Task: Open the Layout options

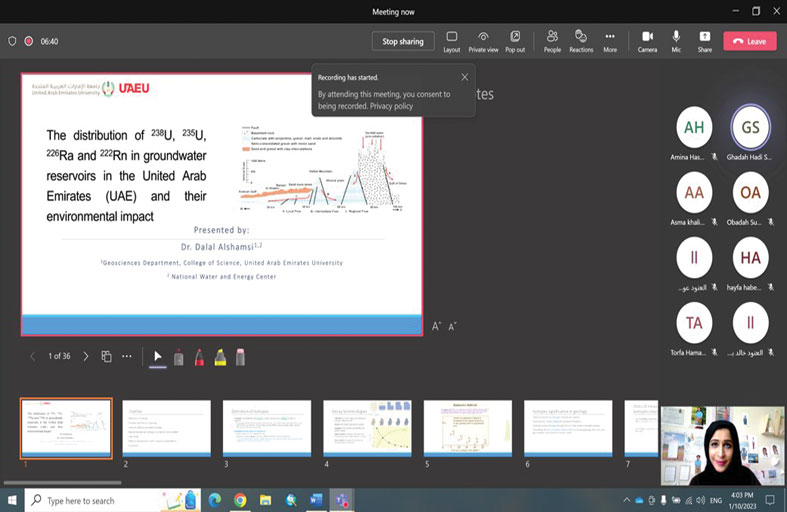Action: pos(452,40)
